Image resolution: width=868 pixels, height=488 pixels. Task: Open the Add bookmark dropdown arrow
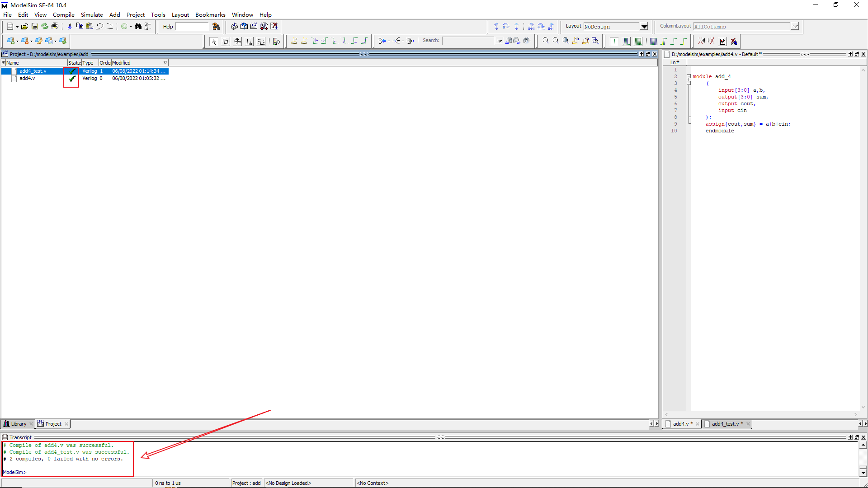click(17, 42)
